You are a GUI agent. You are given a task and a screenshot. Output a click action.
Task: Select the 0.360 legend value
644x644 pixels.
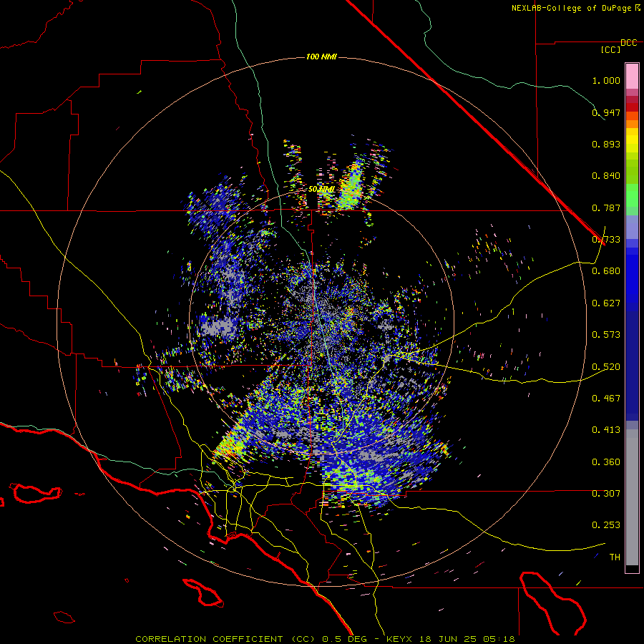pos(606,462)
